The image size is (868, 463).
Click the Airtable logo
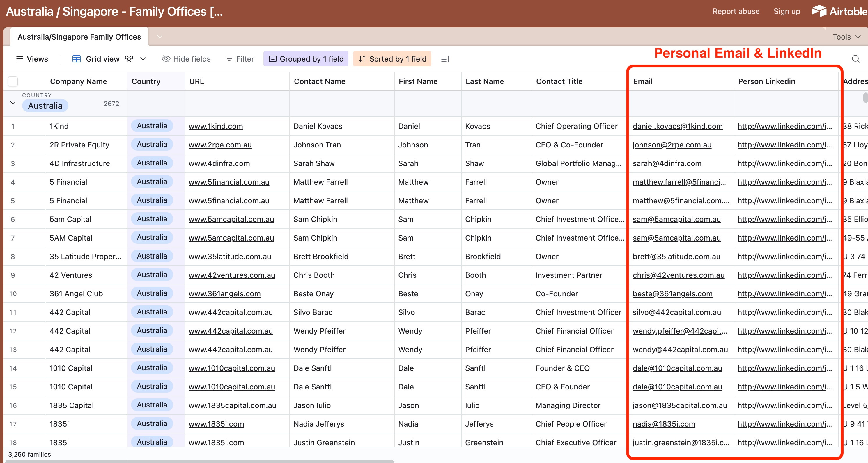tap(839, 11)
